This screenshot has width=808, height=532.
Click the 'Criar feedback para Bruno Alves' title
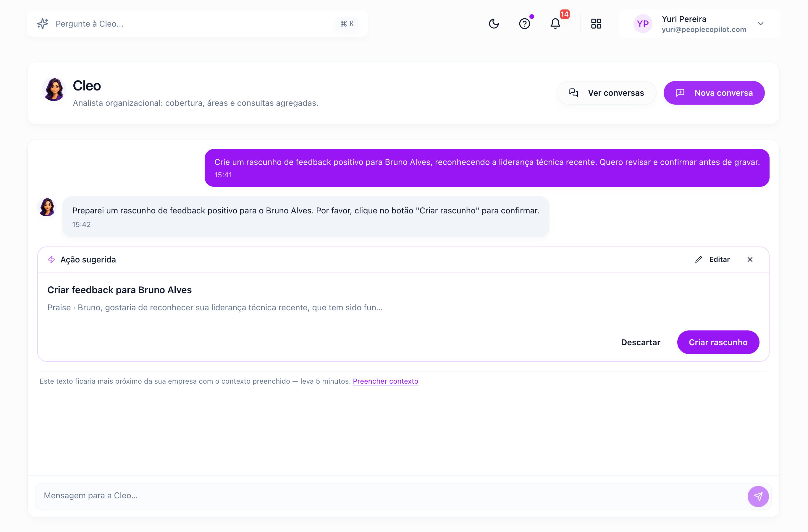[x=119, y=290]
